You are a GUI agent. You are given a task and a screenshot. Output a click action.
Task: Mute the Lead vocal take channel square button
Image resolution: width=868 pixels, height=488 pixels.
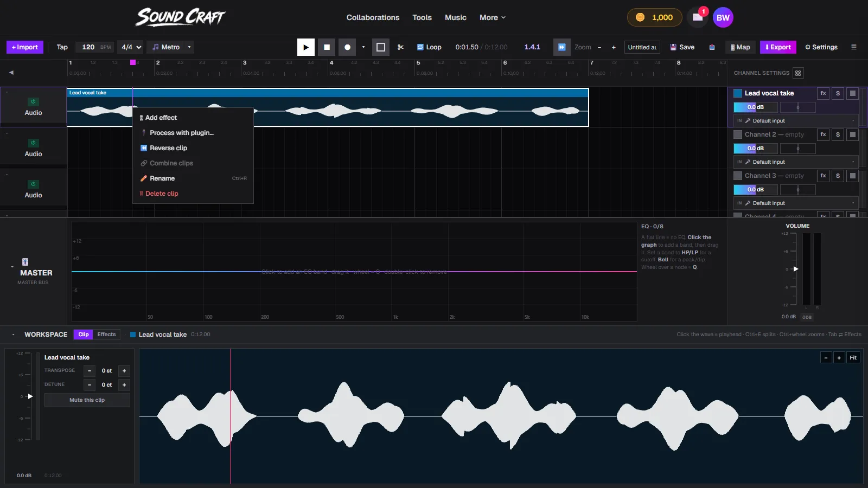pyautogui.click(x=853, y=93)
